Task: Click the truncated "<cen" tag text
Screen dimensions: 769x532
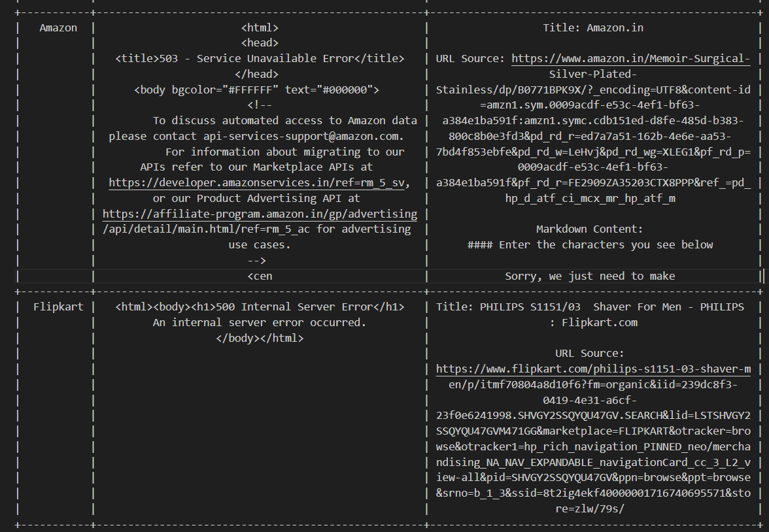Action: click(x=260, y=276)
